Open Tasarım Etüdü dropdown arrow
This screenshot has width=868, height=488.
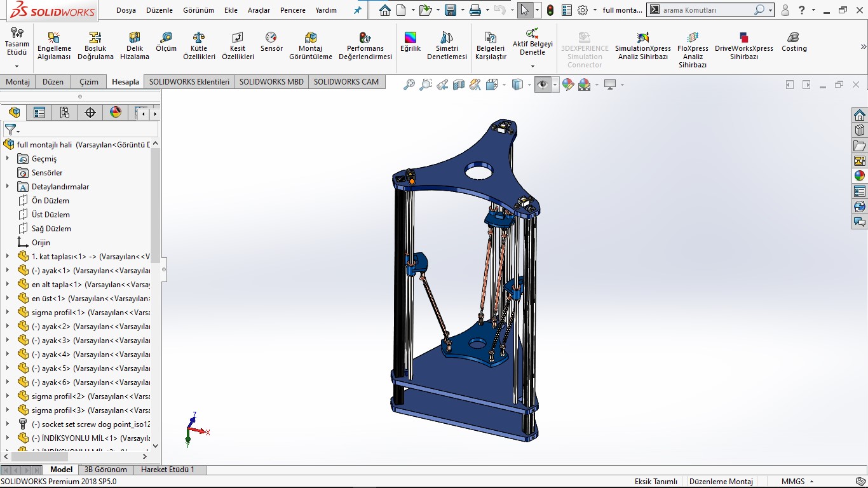click(x=17, y=66)
